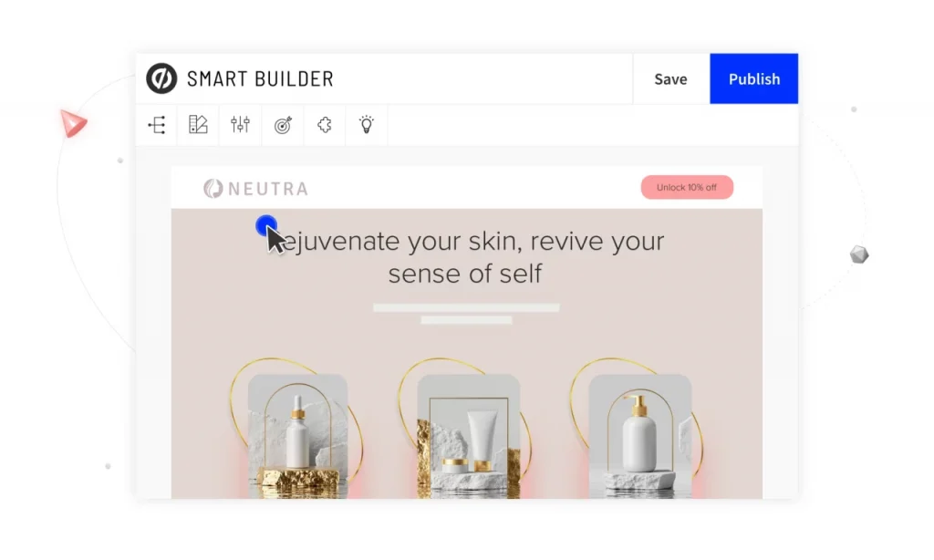934x560 pixels.
Task: Open the settings sliders icon
Action: click(x=240, y=125)
